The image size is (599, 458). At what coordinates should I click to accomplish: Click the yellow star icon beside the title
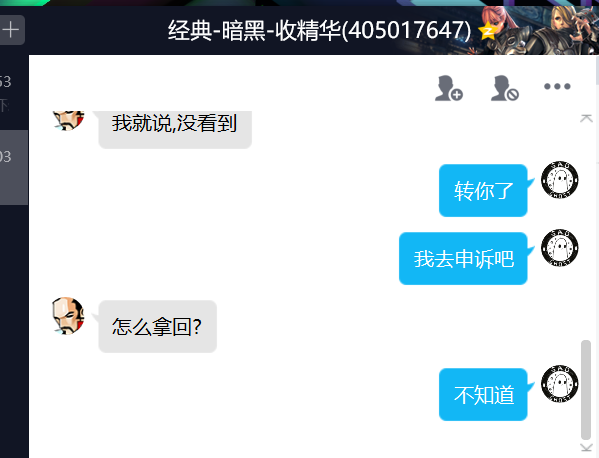pyautogui.click(x=488, y=31)
